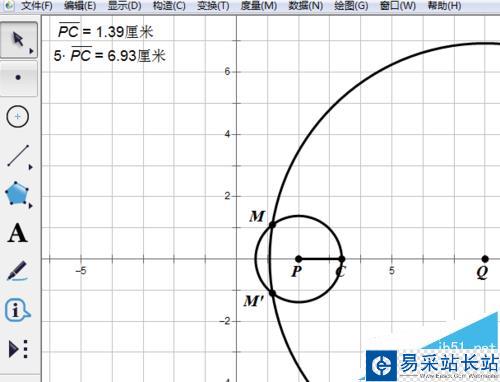The height and width of the screenshot is (382, 500).
Task: Open the 数据(N) menu
Action: 306,6
